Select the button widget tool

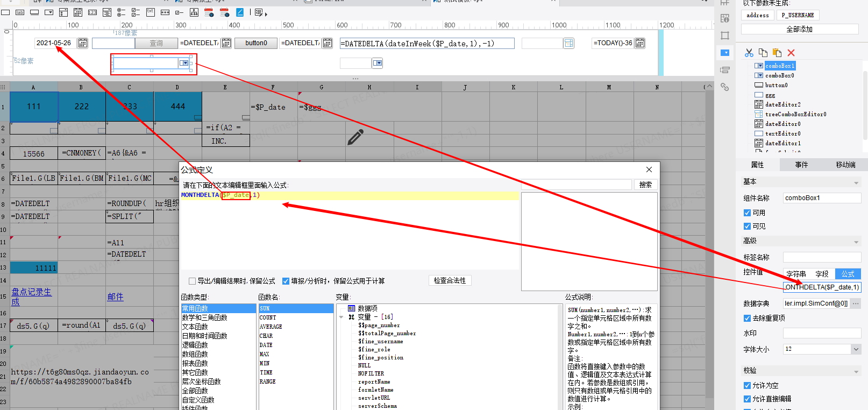pos(34,12)
